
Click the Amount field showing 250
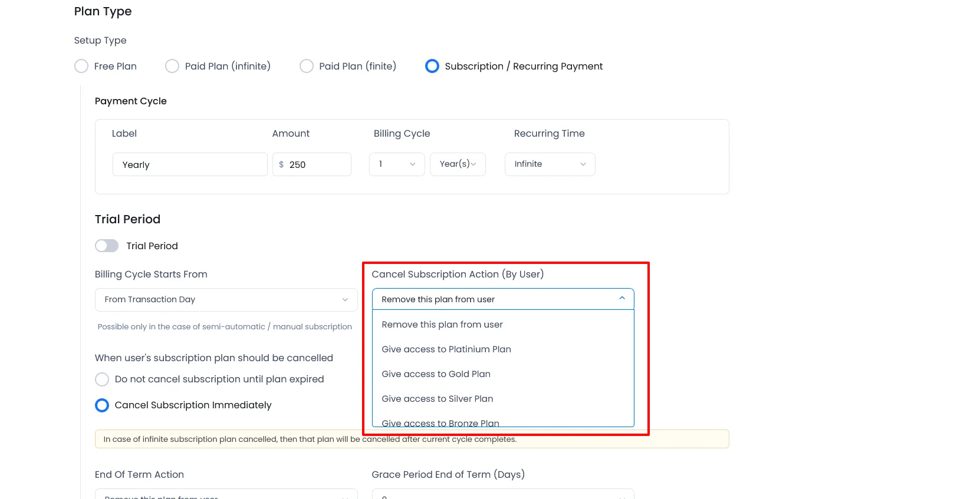tap(317, 164)
